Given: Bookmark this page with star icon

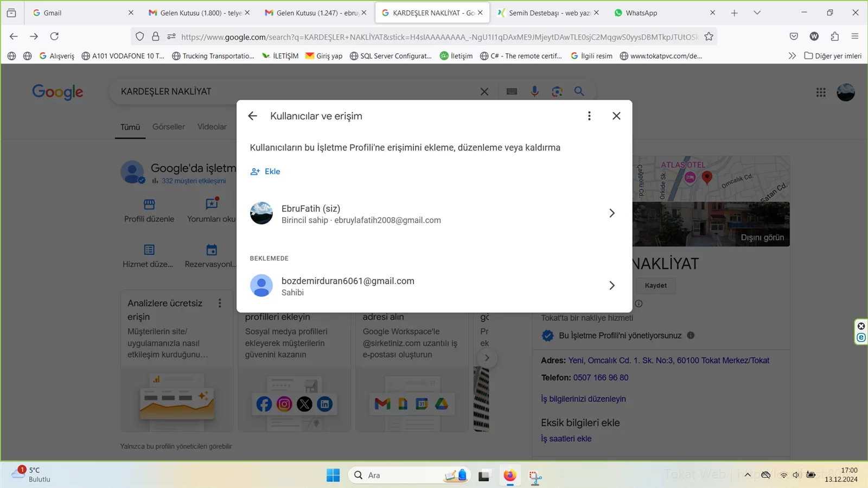Looking at the screenshot, I should (709, 36).
